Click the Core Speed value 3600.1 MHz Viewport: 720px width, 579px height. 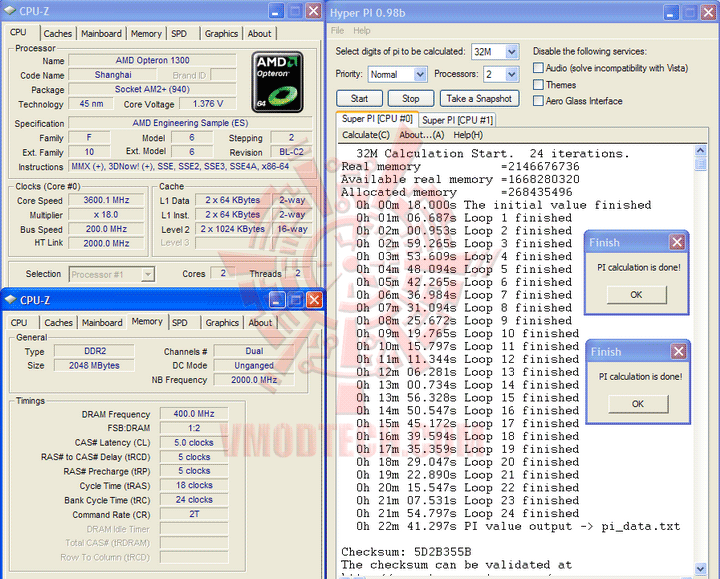click(107, 200)
